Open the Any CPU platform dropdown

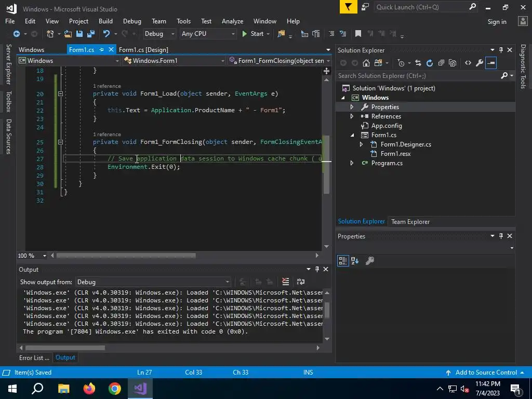pyautogui.click(x=208, y=34)
